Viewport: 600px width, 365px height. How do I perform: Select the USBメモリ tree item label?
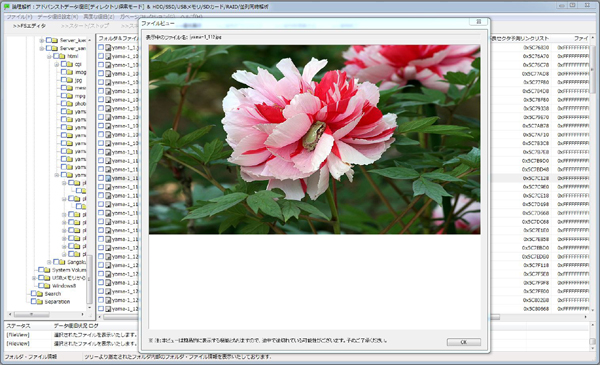(x=68, y=278)
